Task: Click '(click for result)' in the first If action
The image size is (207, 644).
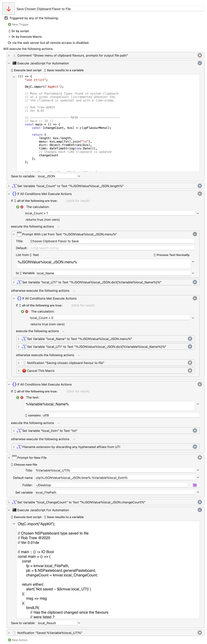Action: [x=78, y=201]
